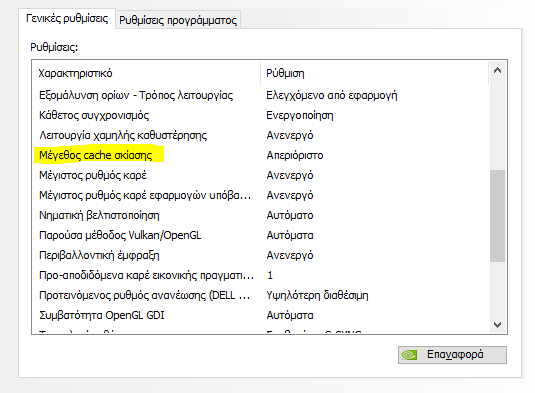Click Αυτόματα value of Συμβατότητα OpenGL GDI
Screen dimensions: 535x393
pos(290,315)
